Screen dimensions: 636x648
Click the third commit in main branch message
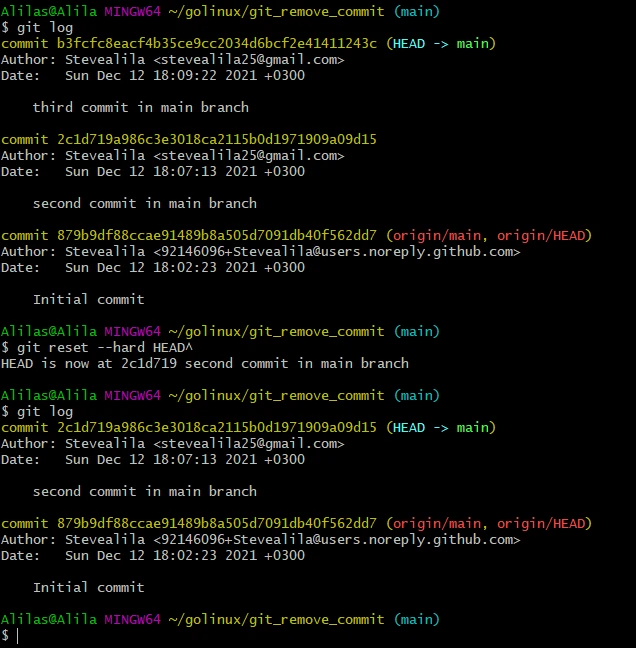[140, 107]
